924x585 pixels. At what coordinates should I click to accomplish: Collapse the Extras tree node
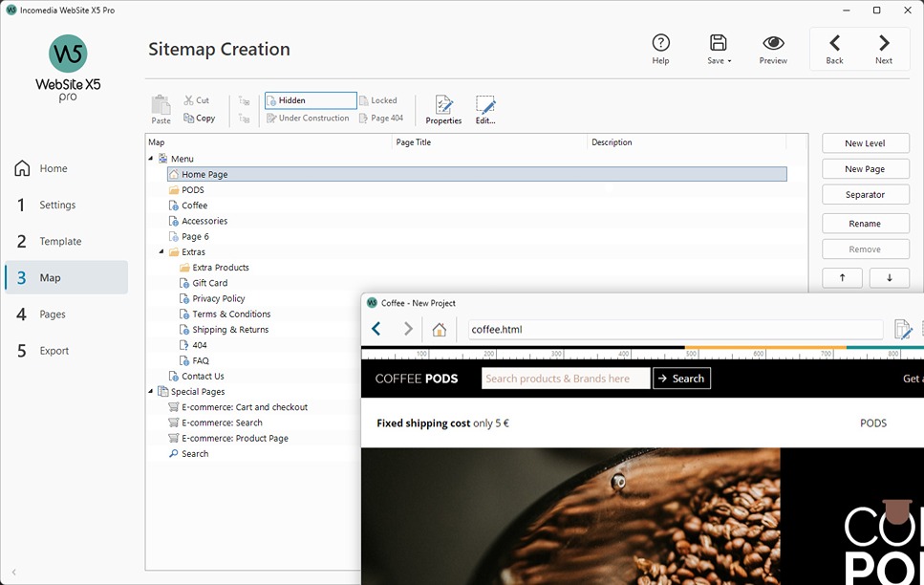point(160,251)
